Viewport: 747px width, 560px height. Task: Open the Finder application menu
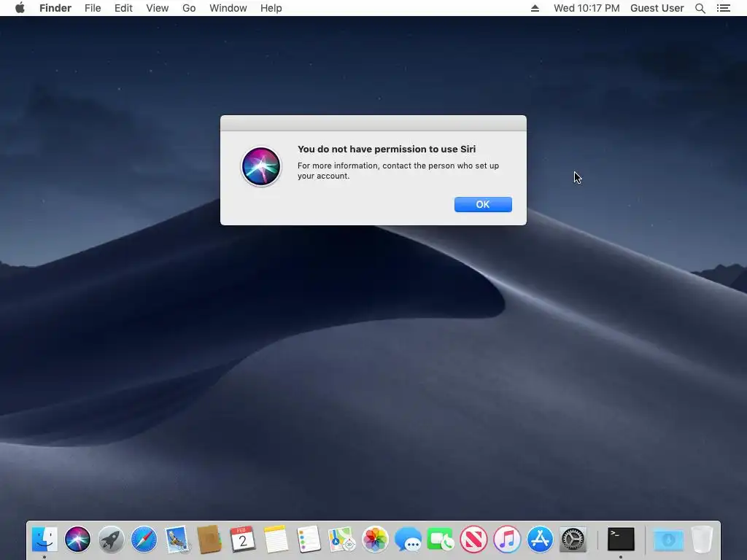[x=55, y=8]
